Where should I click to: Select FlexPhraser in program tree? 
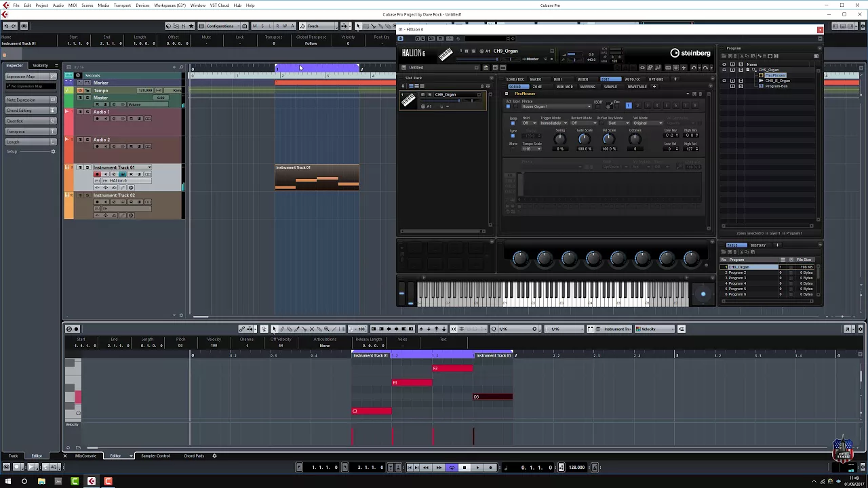776,75
